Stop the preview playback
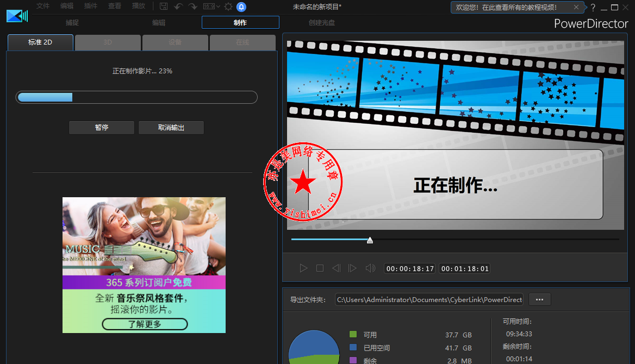The height and width of the screenshot is (364, 635). tap(320, 268)
